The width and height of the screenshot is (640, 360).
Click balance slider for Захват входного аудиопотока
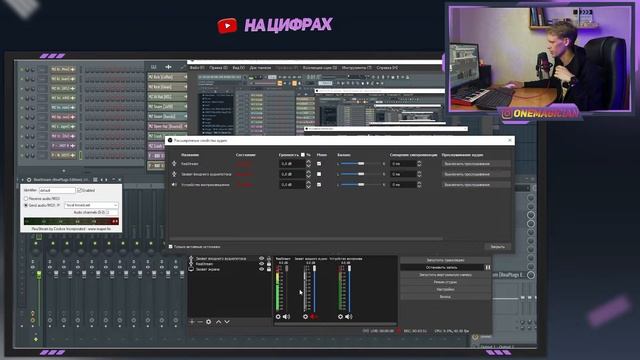point(361,174)
